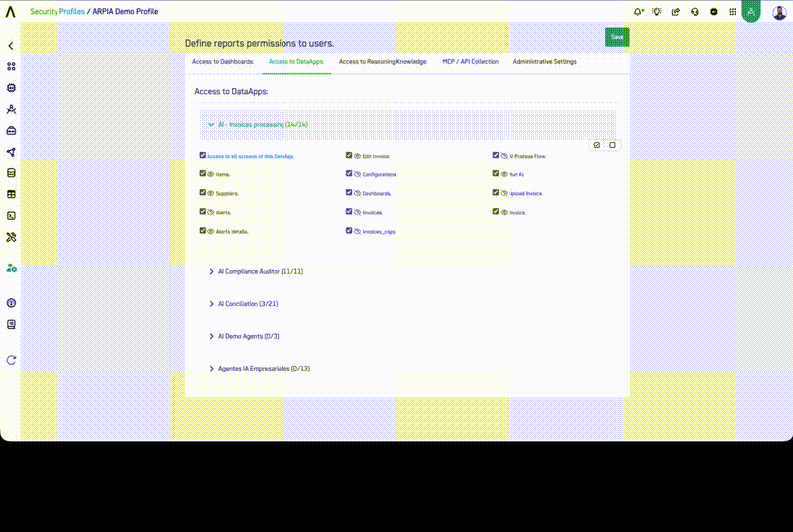This screenshot has height=532, width=793.
Task: Toggle eye icon next to Run AI
Action: pos(504,174)
